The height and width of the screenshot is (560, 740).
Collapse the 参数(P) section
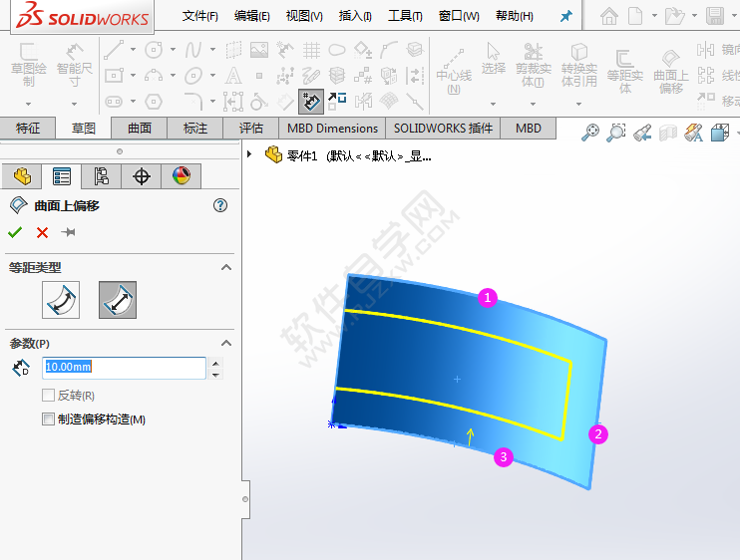(x=226, y=343)
